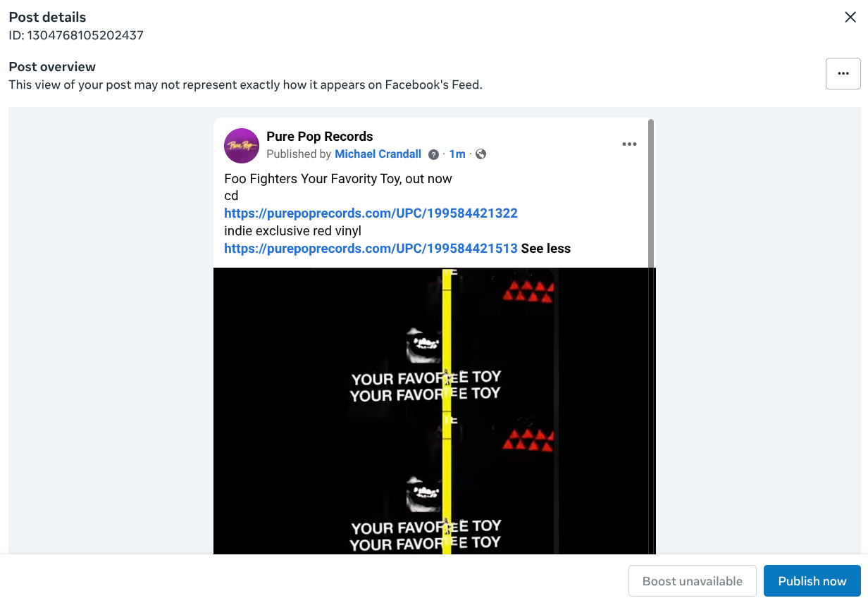The height and width of the screenshot is (610, 868).
Task: Open the Pure Pop Records page name
Action: tap(320, 137)
